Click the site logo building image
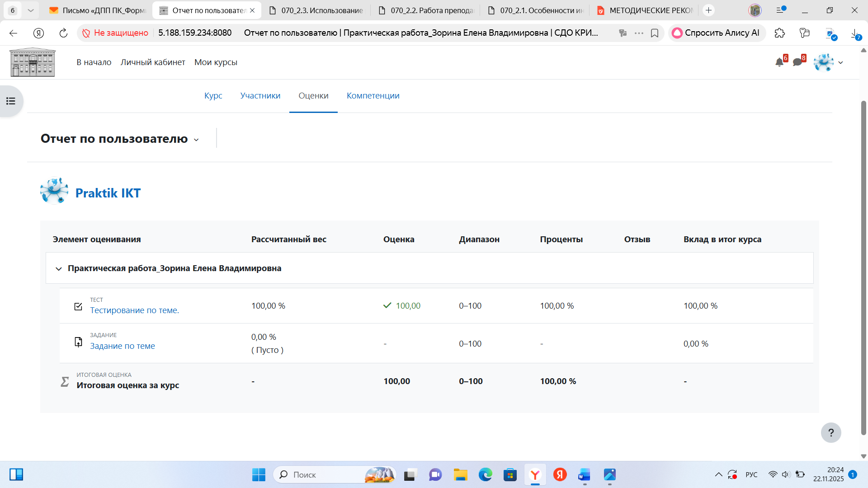This screenshot has height=488, width=868. (33, 62)
